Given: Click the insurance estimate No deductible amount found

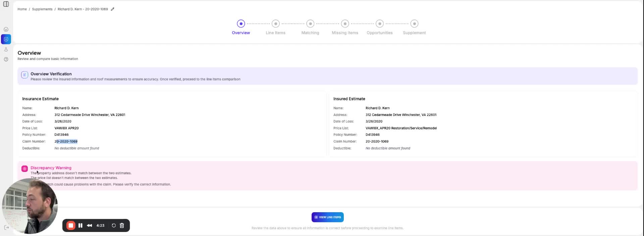Looking at the screenshot, I should coord(77,148).
